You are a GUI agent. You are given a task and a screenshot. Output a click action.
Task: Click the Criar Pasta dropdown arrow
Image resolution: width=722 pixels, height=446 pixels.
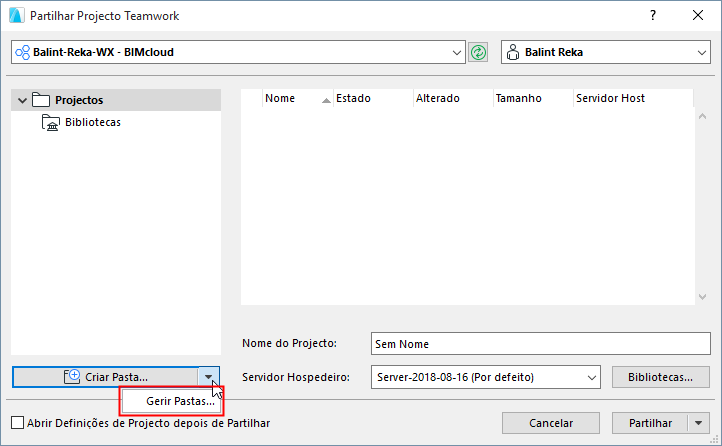tap(209, 377)
